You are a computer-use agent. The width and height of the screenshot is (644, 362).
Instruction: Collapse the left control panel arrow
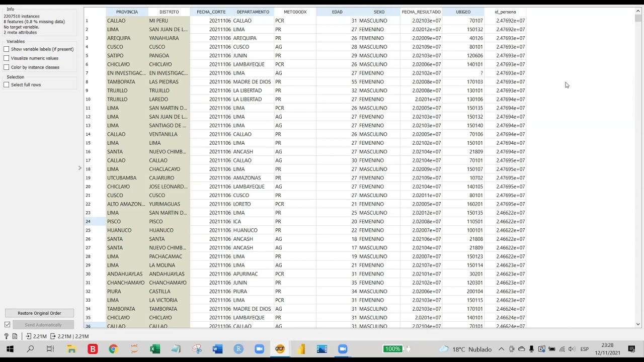(79, 168)
